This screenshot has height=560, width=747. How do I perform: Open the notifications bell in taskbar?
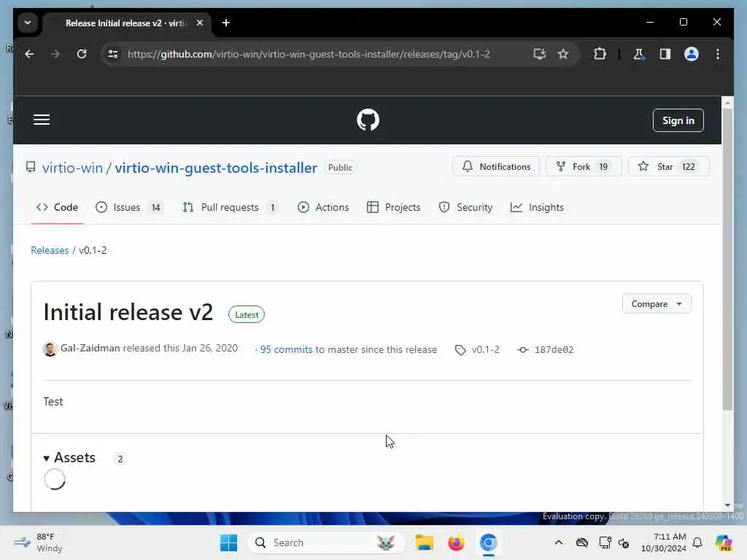697,542
